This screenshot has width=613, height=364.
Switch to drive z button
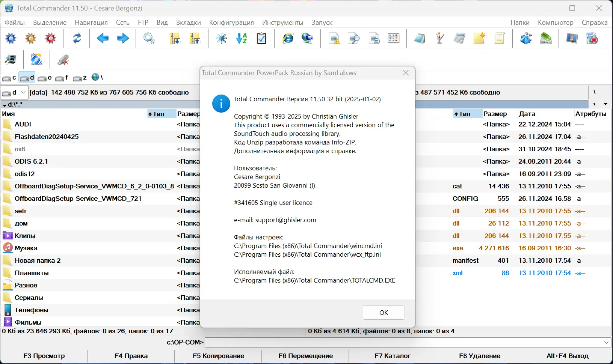pos(80,78)
